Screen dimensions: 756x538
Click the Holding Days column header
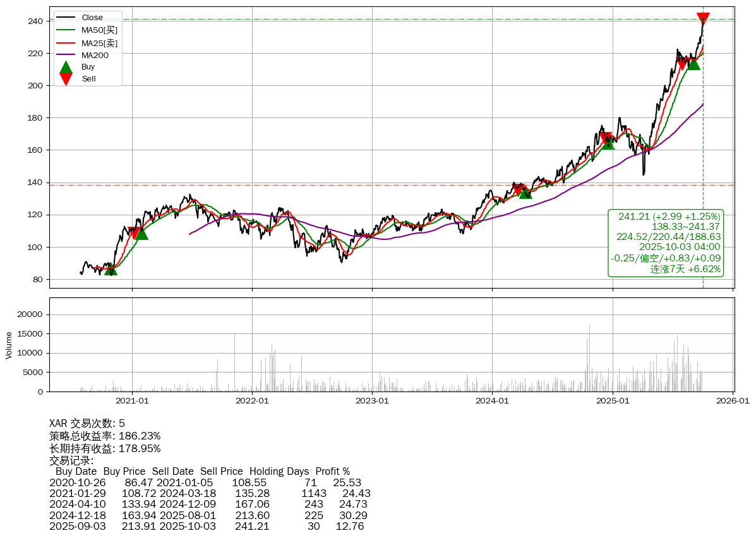point(279,471)
